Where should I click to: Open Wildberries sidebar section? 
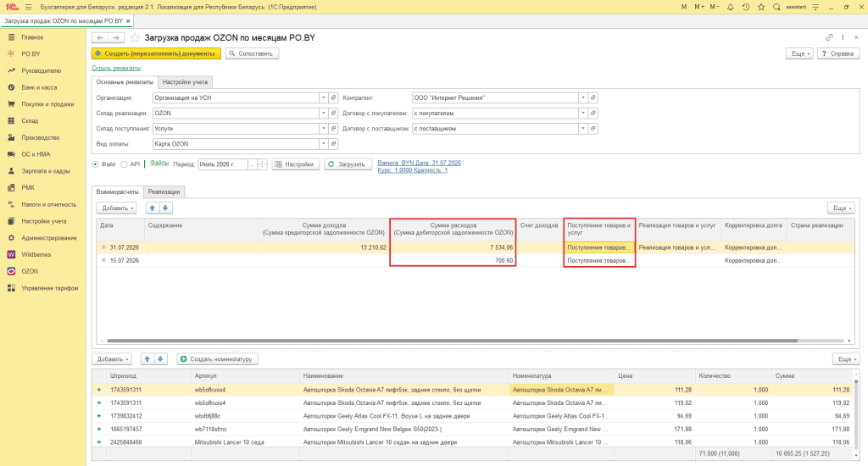pyautogui.click(x=36, y=254)
